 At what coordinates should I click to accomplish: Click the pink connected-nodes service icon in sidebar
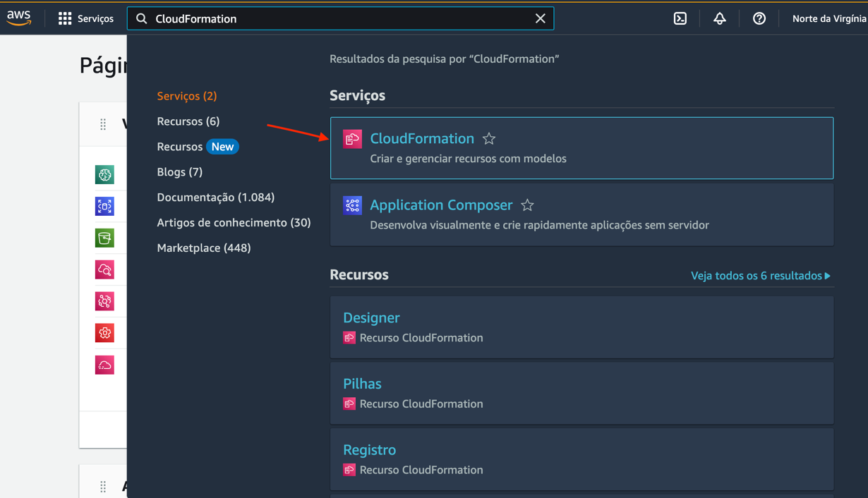[104, 301]
